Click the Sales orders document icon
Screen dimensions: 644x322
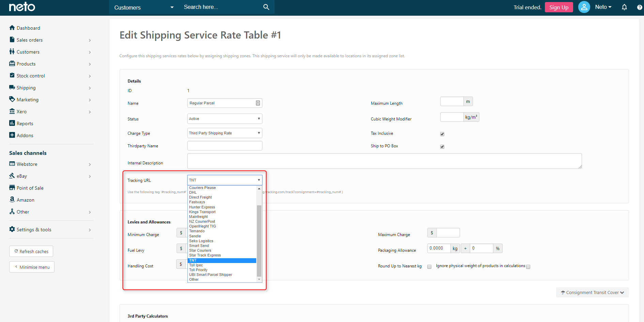click(12, 40)
